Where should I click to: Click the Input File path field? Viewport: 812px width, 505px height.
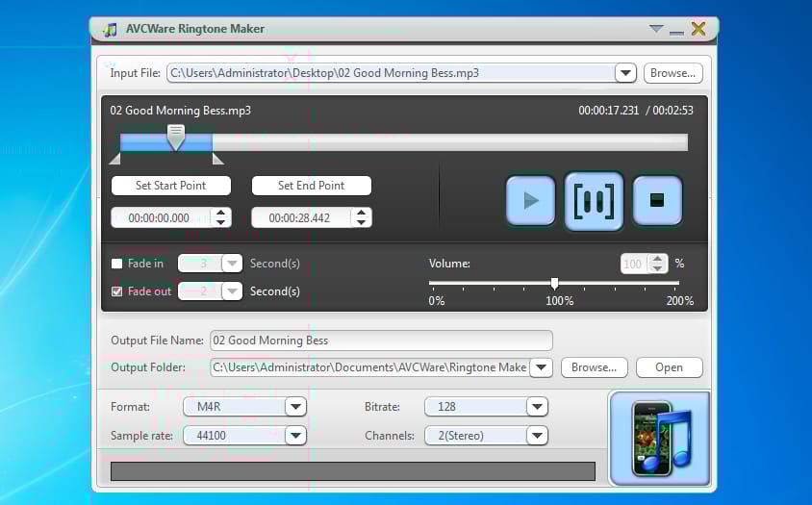click(x=391, y=73)
